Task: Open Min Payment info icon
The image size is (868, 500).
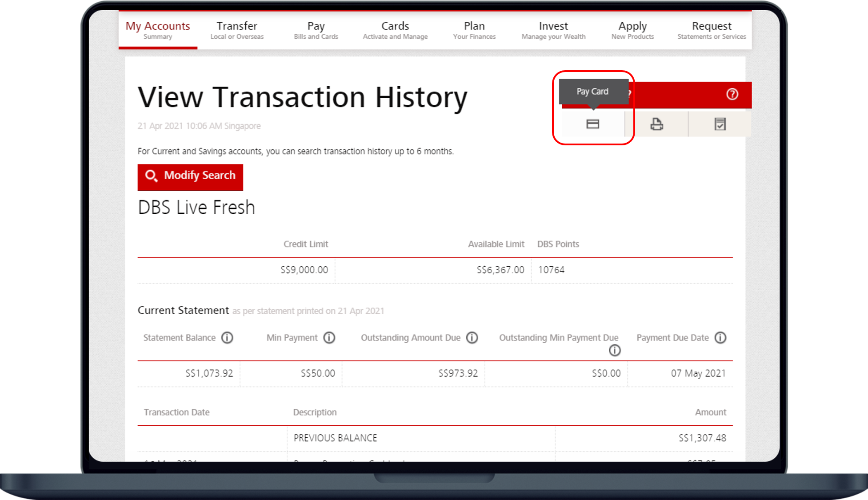Action: pos(329,338)
